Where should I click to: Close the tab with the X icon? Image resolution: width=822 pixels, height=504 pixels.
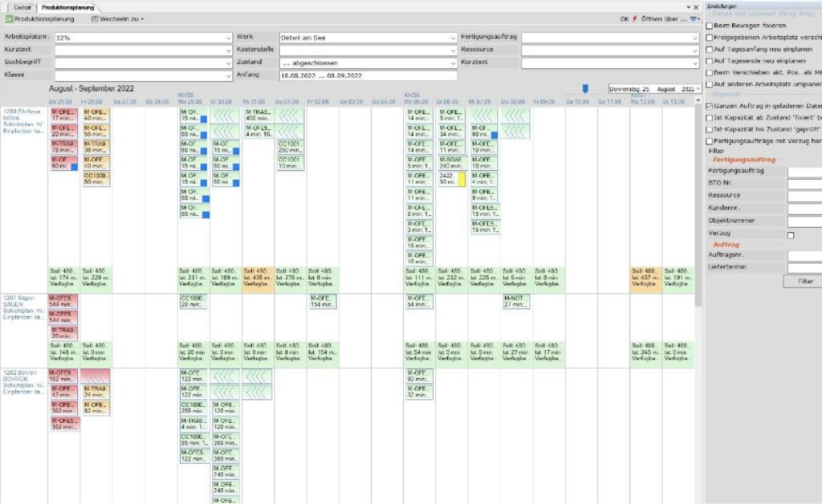click(x=696, y=7)
